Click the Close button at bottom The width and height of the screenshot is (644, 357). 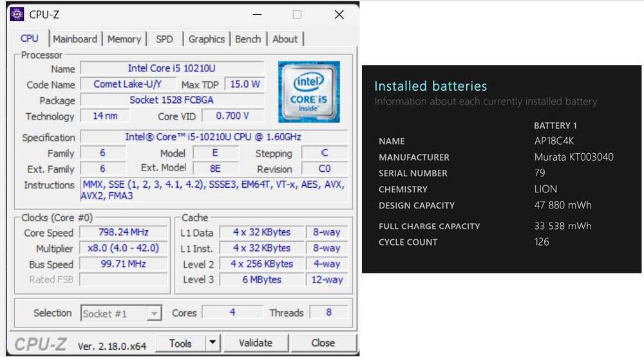(x=323, y=343)
